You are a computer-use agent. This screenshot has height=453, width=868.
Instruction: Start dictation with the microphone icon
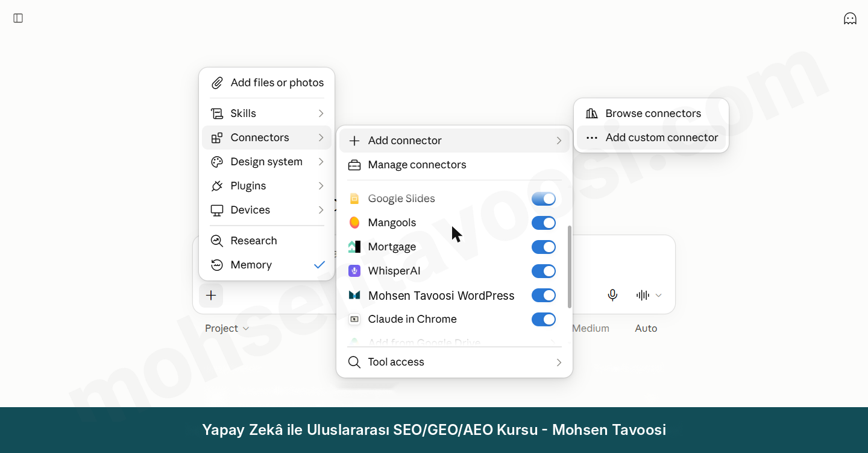pyautogui.click(x=612, y=295)
